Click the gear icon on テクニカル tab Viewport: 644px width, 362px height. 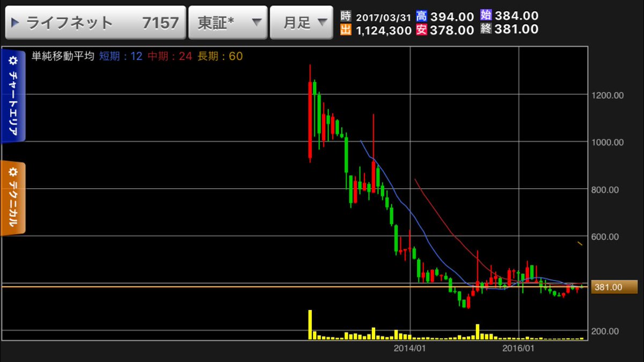(x=13, y=173)
